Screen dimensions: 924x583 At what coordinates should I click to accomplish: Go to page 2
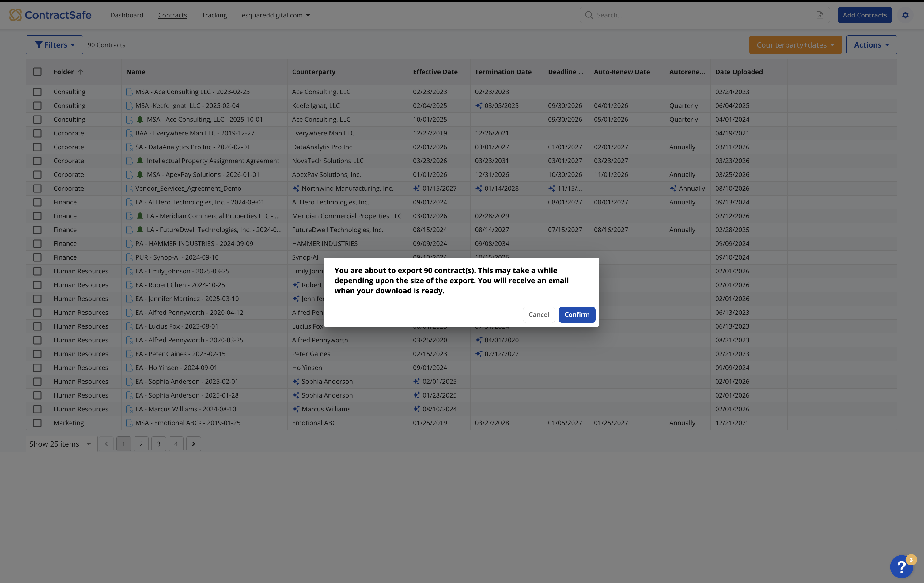141,444
